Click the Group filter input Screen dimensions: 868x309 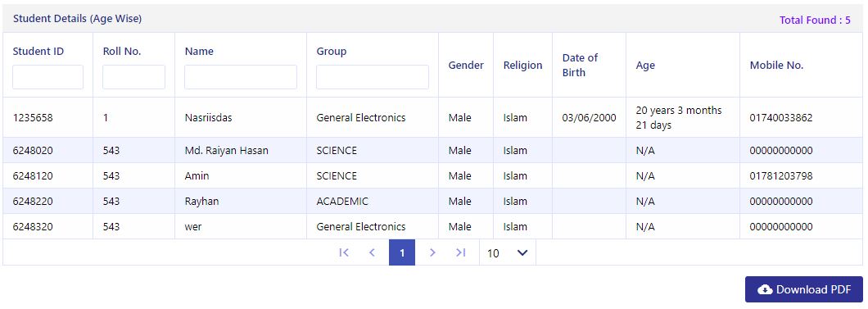[373, 77]
